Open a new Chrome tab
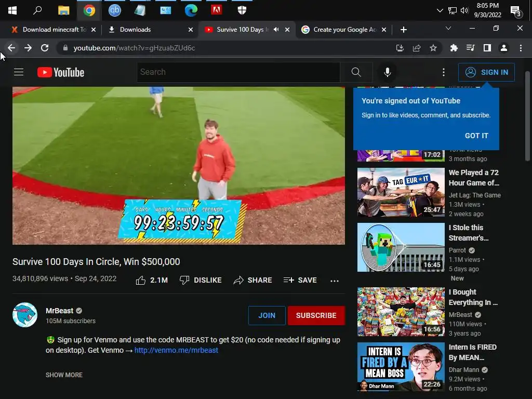Viewport: 532px width, 399px height. (x=403, y=30)
